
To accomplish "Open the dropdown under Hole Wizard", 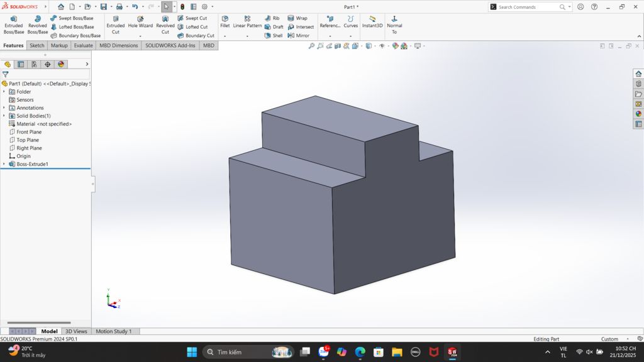I will [x=140, y=36].
